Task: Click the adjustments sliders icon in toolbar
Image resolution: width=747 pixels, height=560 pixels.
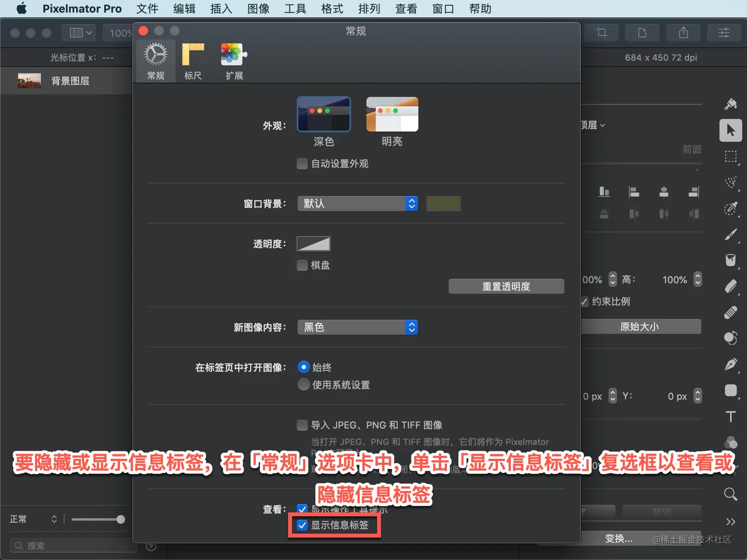Action: (724, 33)
